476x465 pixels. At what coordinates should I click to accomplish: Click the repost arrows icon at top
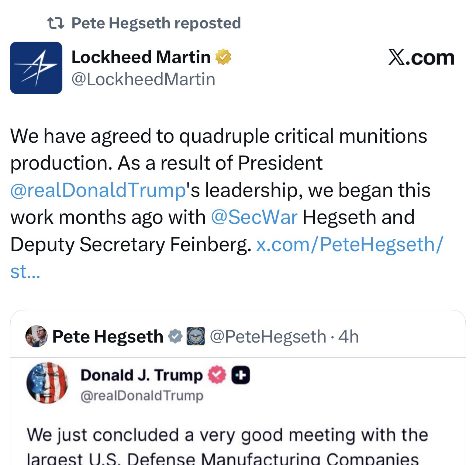tap(56, 23)
